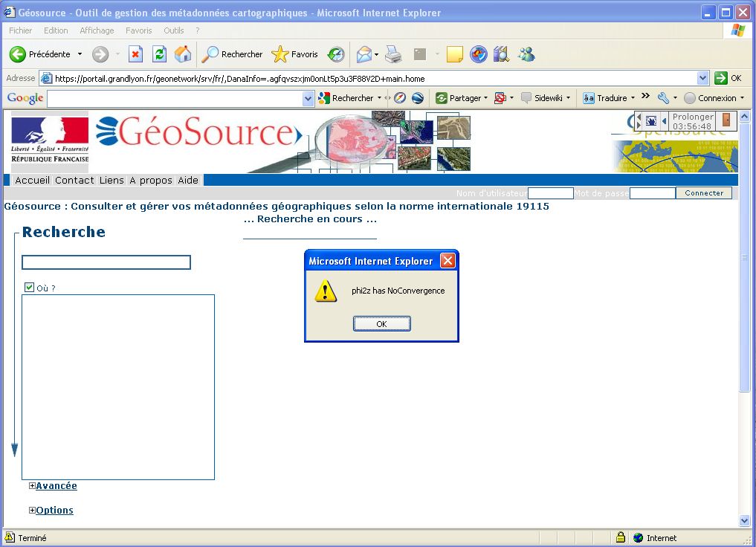This screenshot has width=756, height=547.
Task: Open the Home page icon
Action: tap(183, 54)
